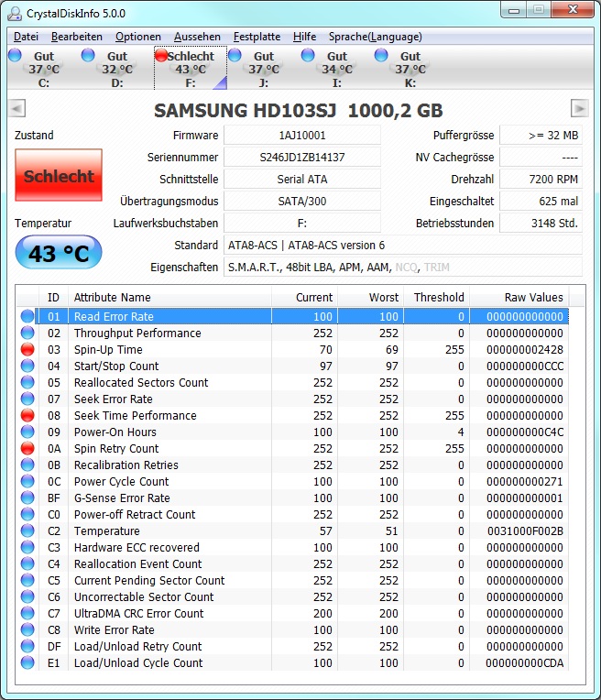Screen dimensions: 601x700
Task: Click red status icon for Spin Retry Count
Action: [27, 448]
